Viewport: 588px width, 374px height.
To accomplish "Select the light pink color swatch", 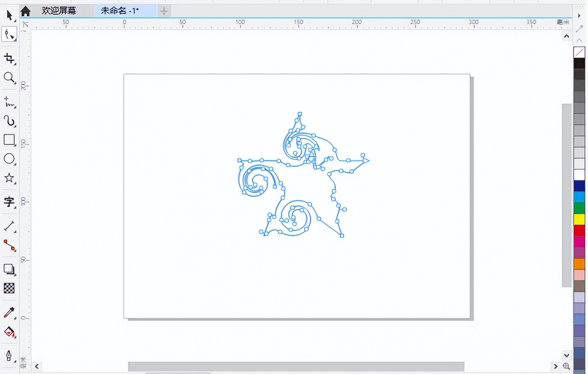I will tap(579, 275).
